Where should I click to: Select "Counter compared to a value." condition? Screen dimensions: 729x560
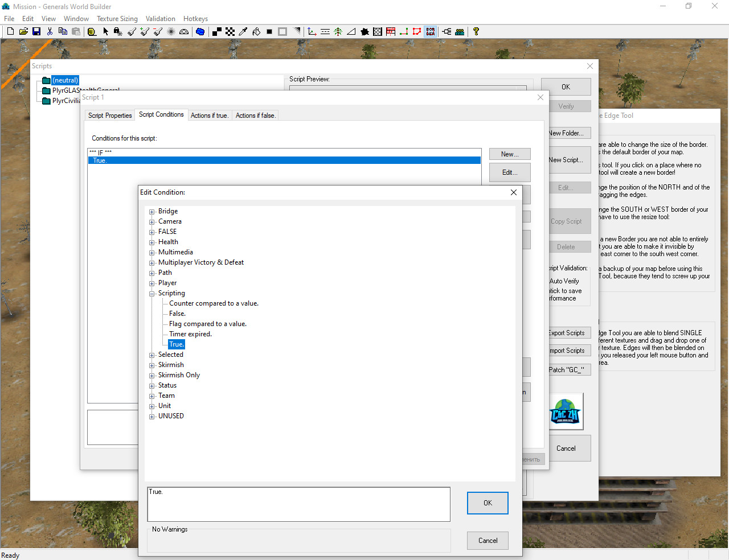click(x=214, y=303)
